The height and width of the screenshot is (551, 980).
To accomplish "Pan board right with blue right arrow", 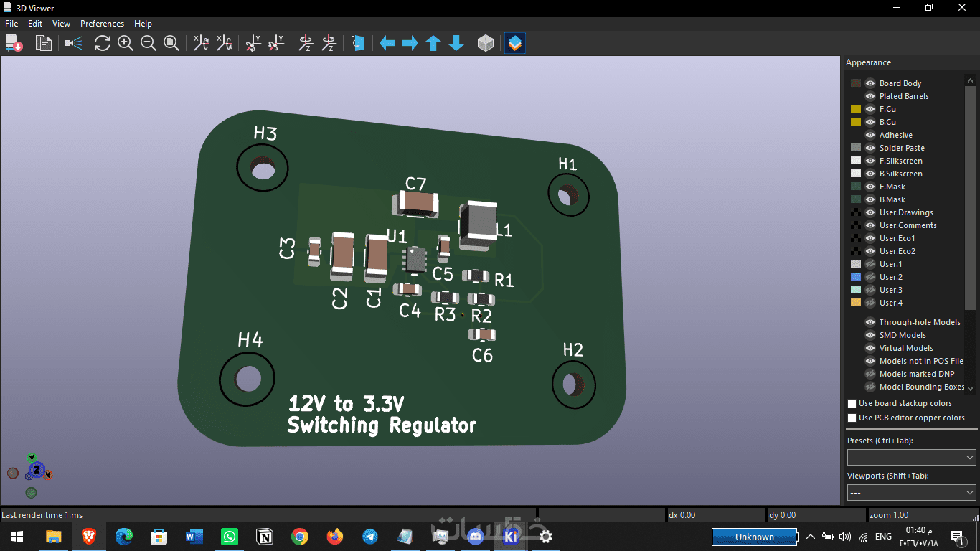I will click(410, 44).
